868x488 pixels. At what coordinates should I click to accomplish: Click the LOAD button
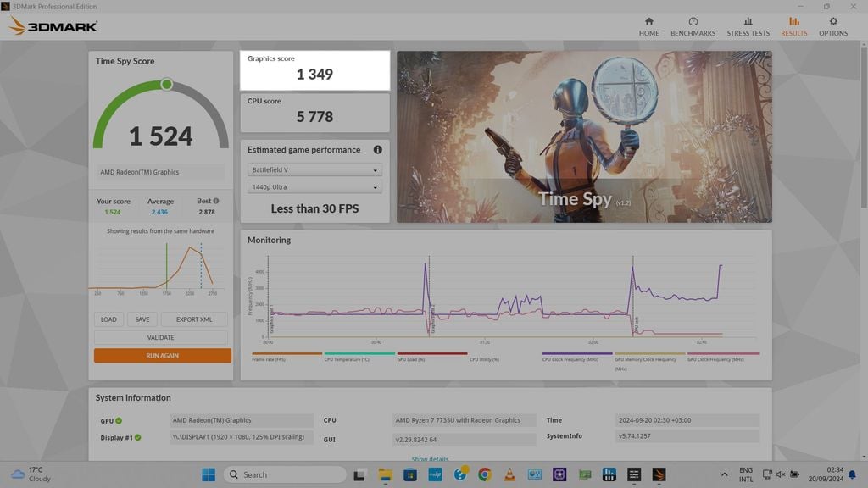108,319
